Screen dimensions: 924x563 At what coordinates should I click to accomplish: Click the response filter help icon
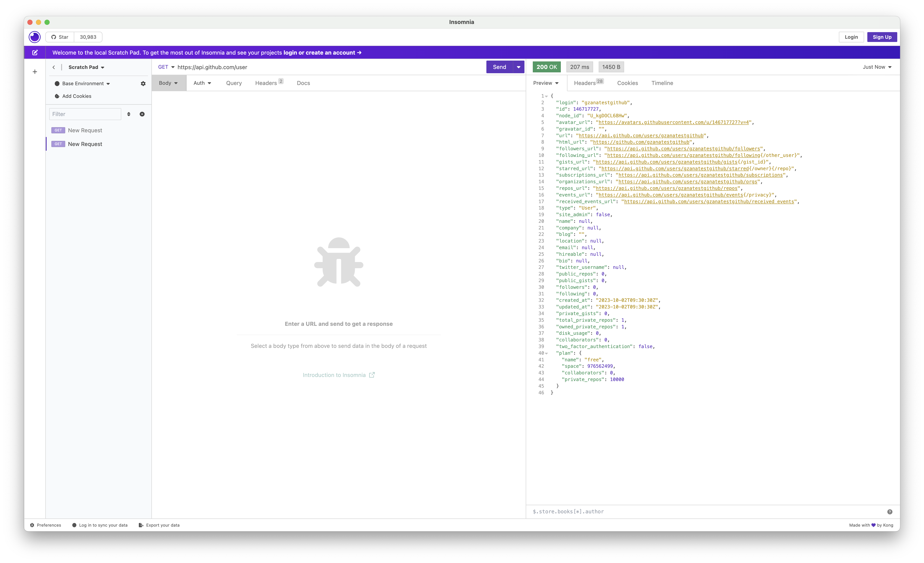click(x=890, y=512)
